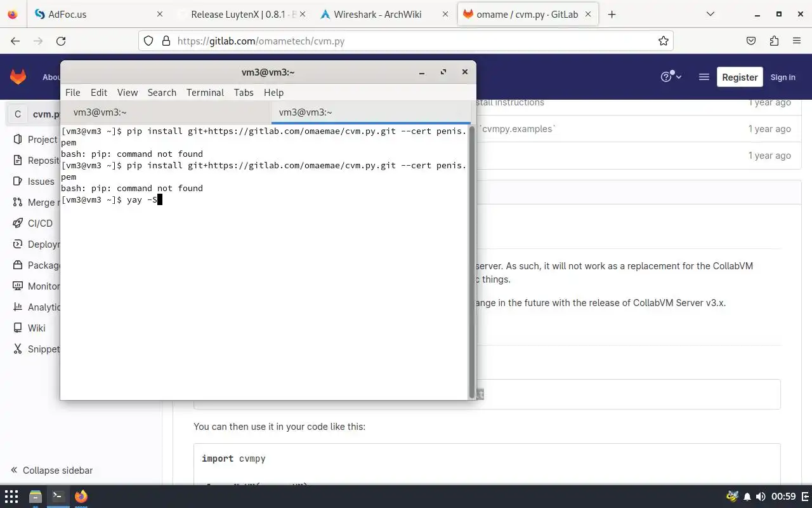Collapse the GitLab sidebar
812x508 pixels.
pyautogui.click(x=52, y=470)
